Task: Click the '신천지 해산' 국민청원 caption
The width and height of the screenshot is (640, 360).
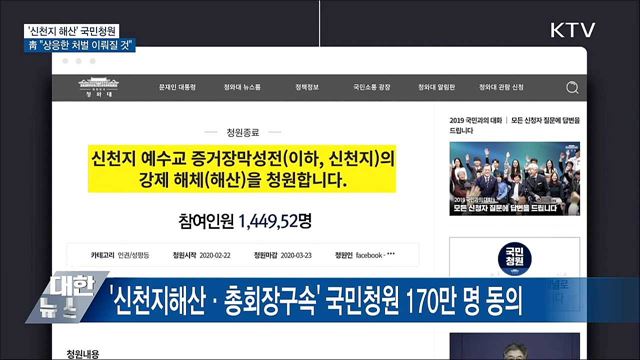Action: (x=71, y=31)
